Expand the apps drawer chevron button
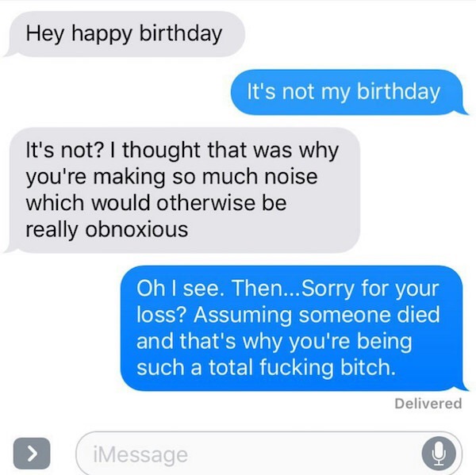Screen dimensions: 476x475 point(32,453)
